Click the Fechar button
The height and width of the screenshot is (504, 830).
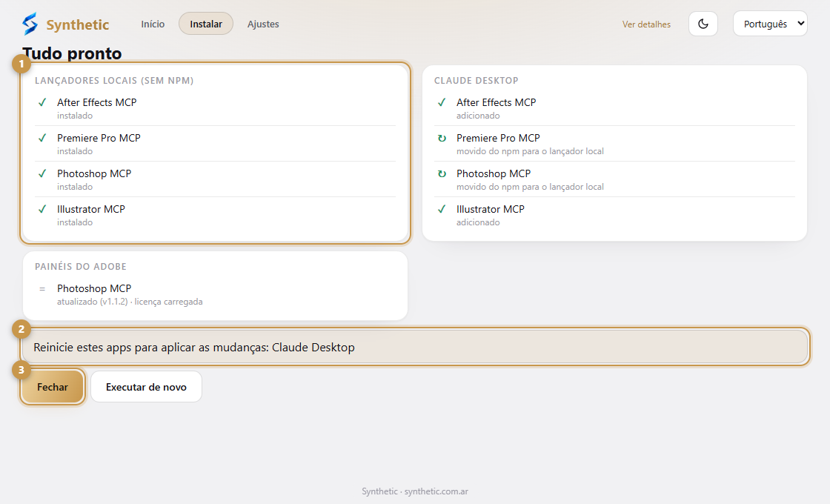click(53, 387)
